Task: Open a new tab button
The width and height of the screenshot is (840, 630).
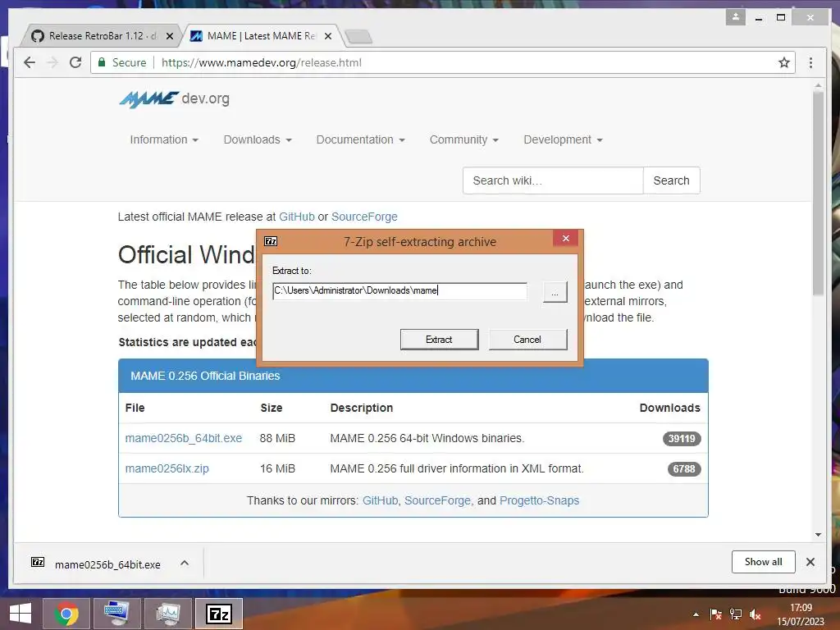Action: 358,37
